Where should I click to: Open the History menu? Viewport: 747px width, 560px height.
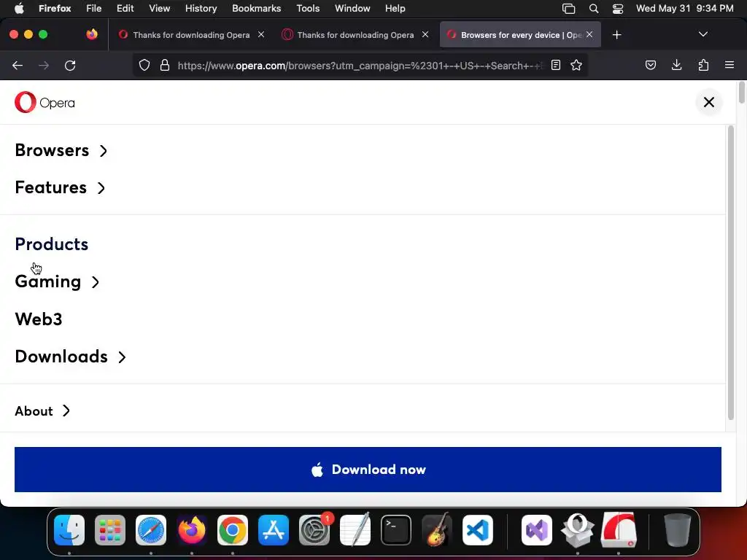pyautogui.click(x=201, y=8)
